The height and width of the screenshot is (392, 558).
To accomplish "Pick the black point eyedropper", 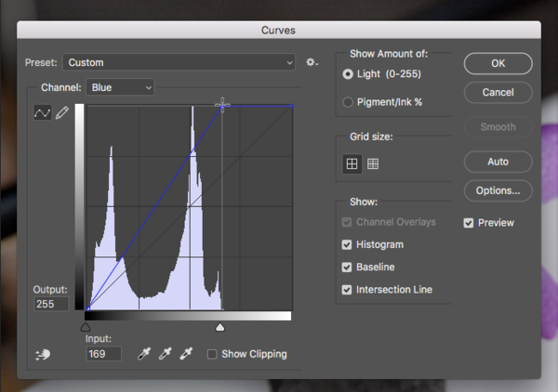I will click(x=143, y=354).
